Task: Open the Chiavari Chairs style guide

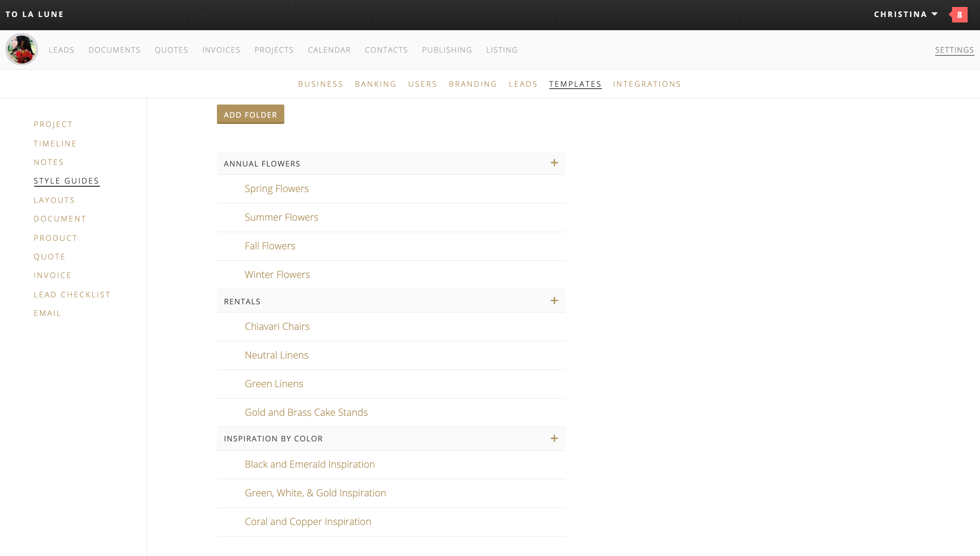Action: coord(277,326)
